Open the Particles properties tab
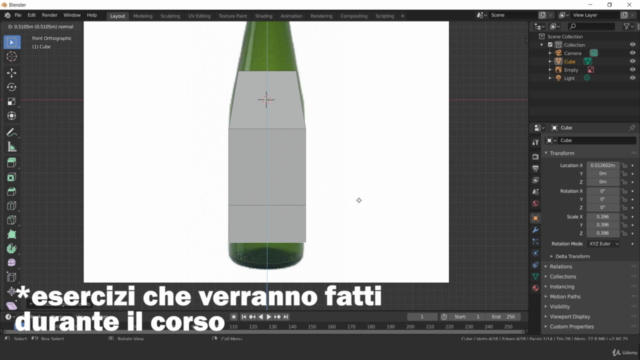This screenshot has height=360, width=640. tap(536, 242)
